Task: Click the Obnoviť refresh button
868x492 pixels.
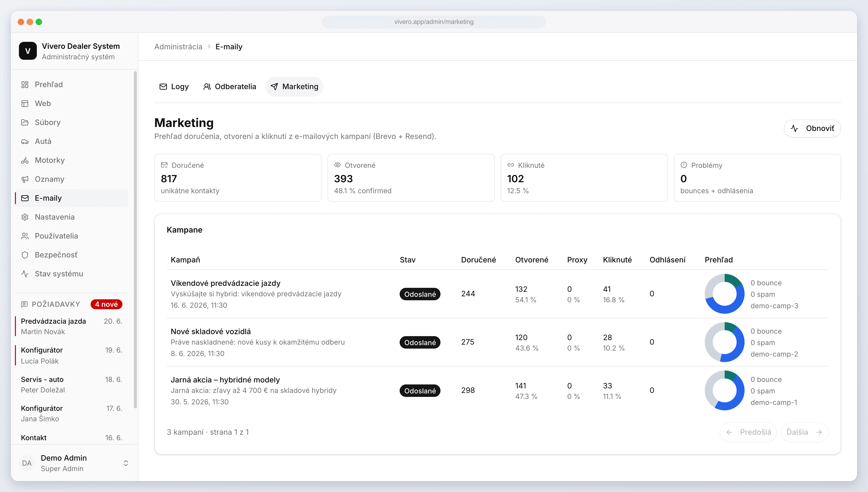Action: coord(812,128)
